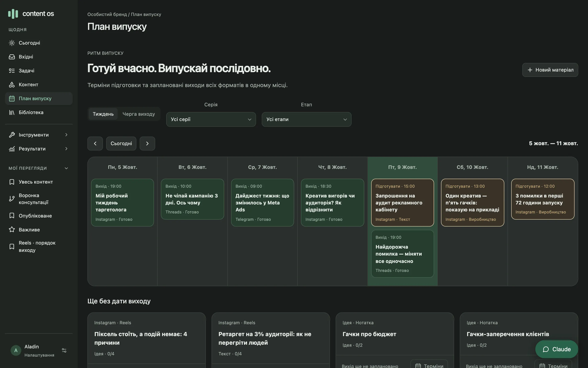Collapse the Мої перегляди section
Image resolution: width=588 pixels, height=368 pixels.
[66, 168]
